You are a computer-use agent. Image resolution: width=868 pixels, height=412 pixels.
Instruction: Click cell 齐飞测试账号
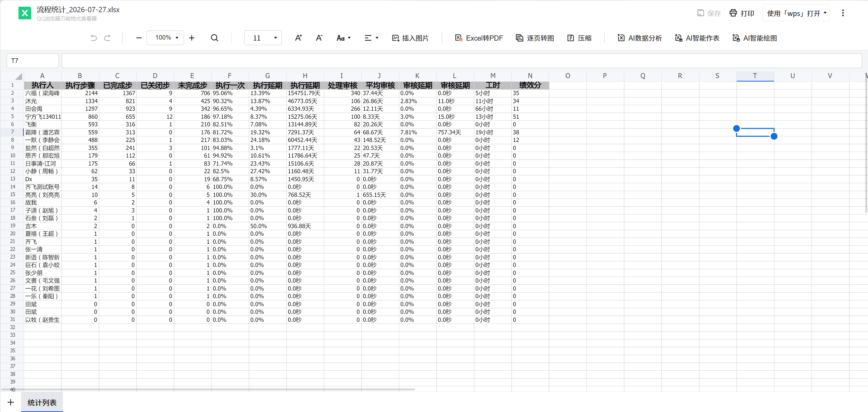click(x=42, y=187)
